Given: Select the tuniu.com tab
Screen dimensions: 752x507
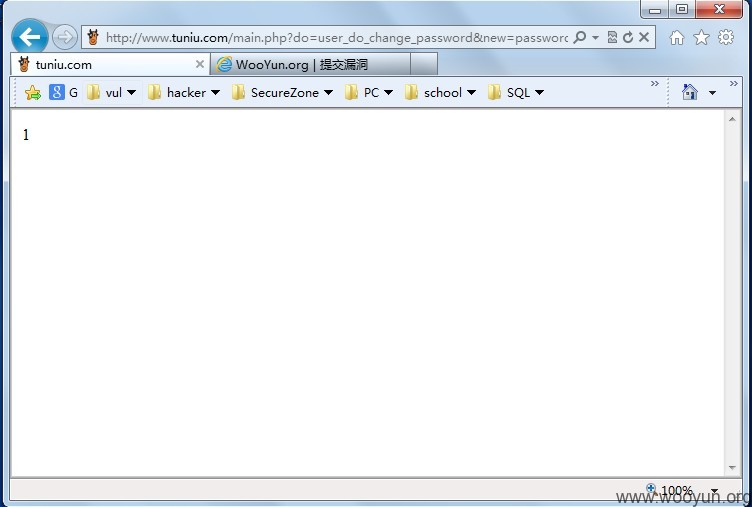Looking at the screenshot, I should click(x=110, y=64).
